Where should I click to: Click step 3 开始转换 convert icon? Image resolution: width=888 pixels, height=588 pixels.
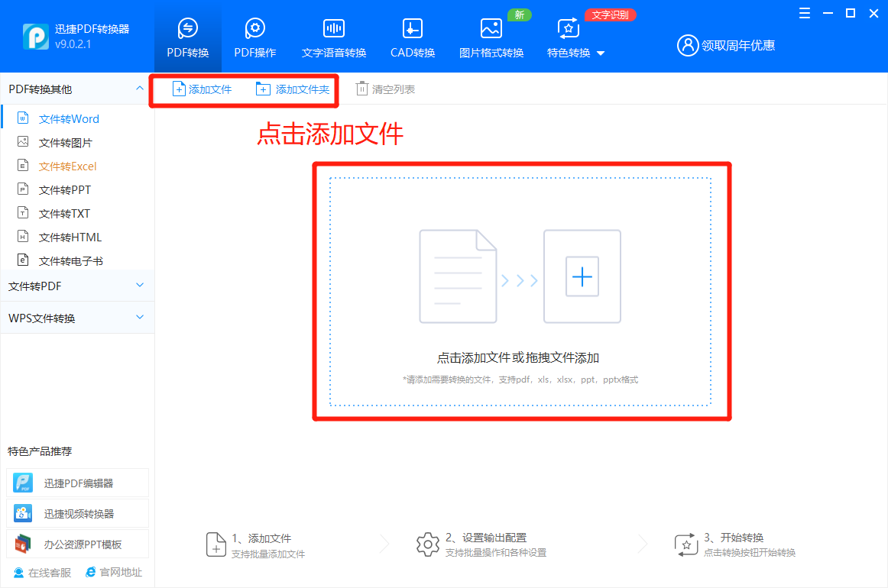685,544
